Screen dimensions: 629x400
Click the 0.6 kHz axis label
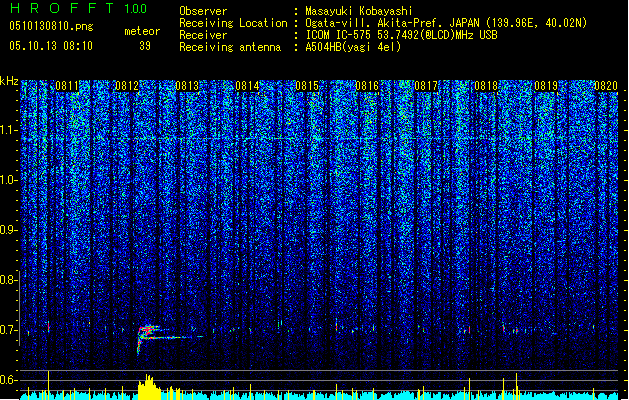8,380
